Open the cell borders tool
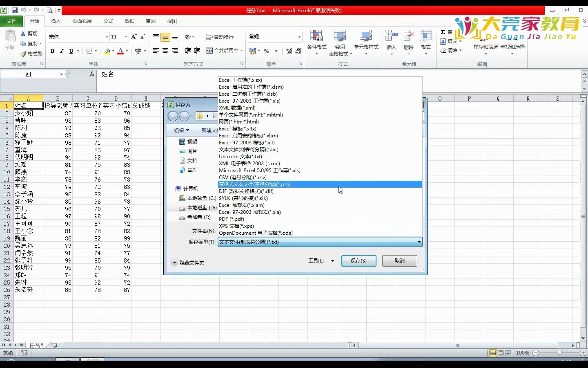 click(x=89, y=51)
